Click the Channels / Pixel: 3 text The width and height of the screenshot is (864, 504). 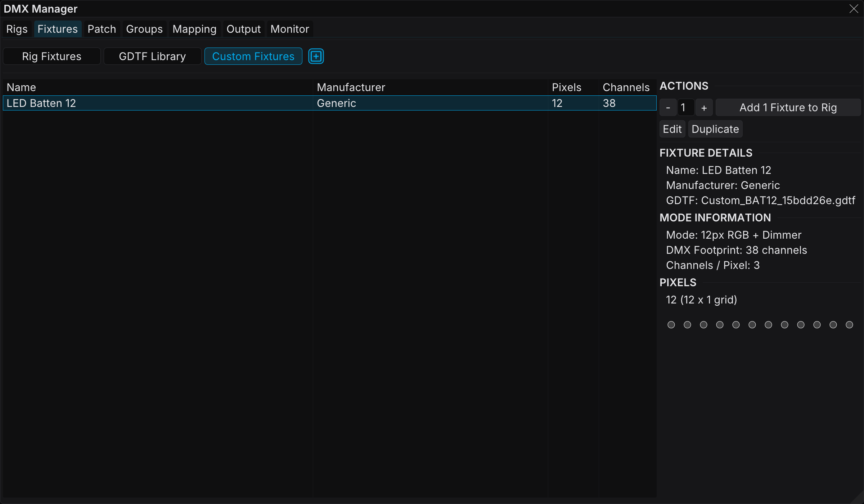713,265
